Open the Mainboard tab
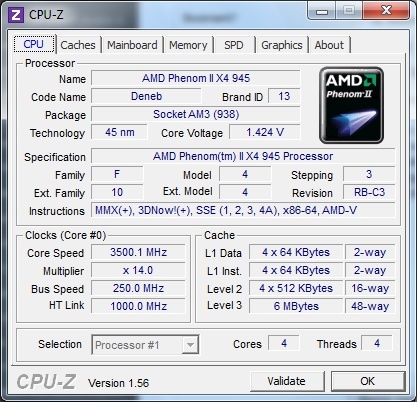Image resolution: width=417 pixels, height=402 pixels. pyautogui.click(x=132, y=45)
